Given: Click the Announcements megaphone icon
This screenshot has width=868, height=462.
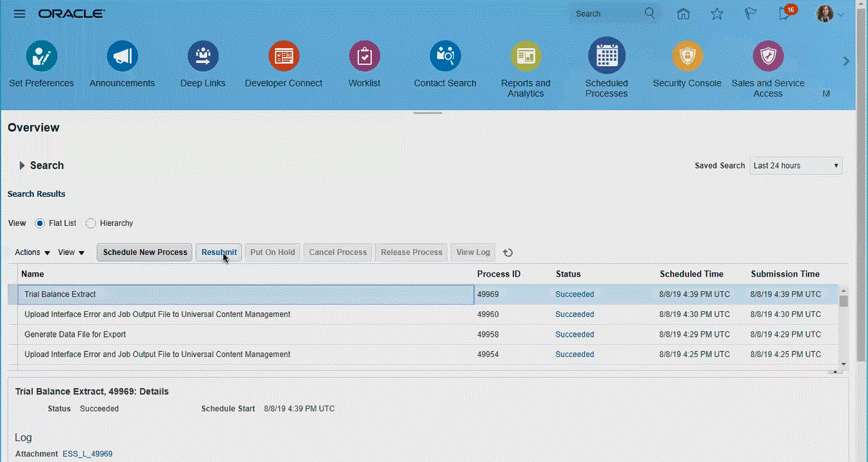Looking at the screenshot, I should tap(122, 56).
